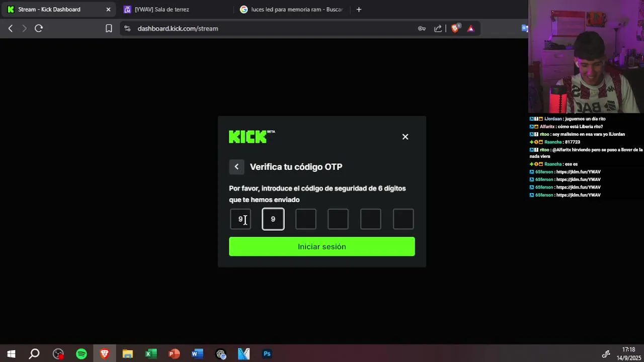644x362 pixels.
Task: Focus the fifth OTP digit box
Action: pos(371,219)
